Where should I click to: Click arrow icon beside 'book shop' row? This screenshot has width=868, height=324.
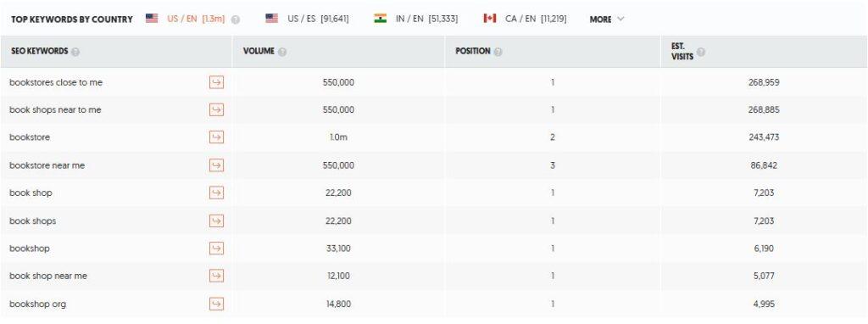pyautogui.click(x=216, y=193)
